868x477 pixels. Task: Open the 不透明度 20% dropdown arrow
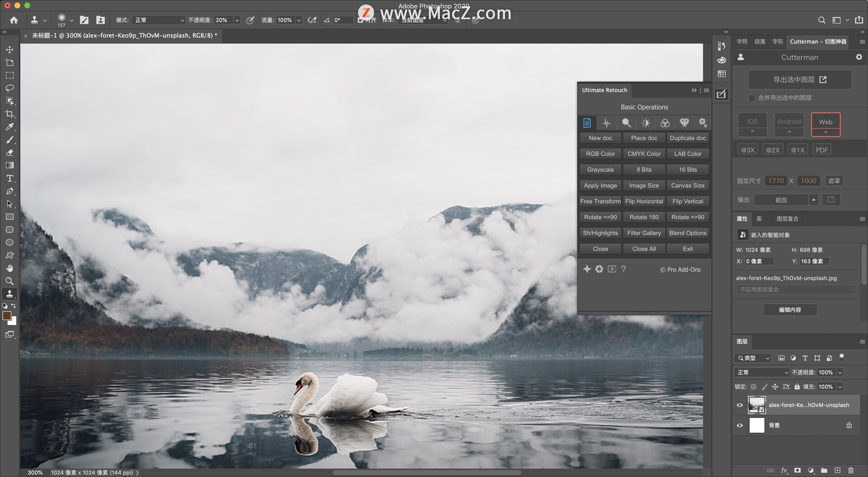click(x=236, y=20)
